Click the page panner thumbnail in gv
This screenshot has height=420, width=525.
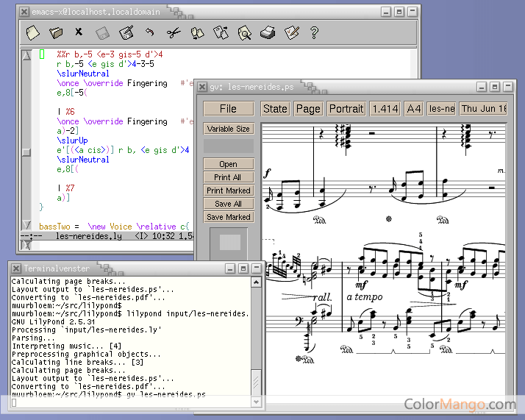click(229, 242)
